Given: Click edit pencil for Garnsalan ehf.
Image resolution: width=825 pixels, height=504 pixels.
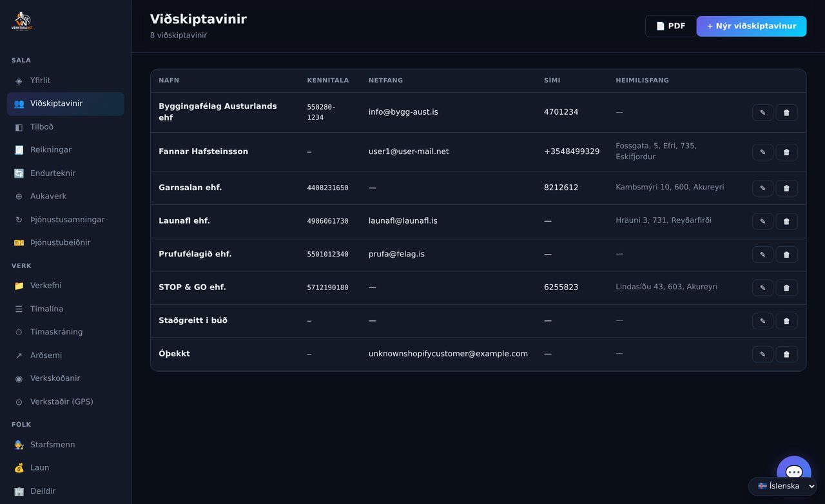Looking at the screenshot, I should point(762,188).
